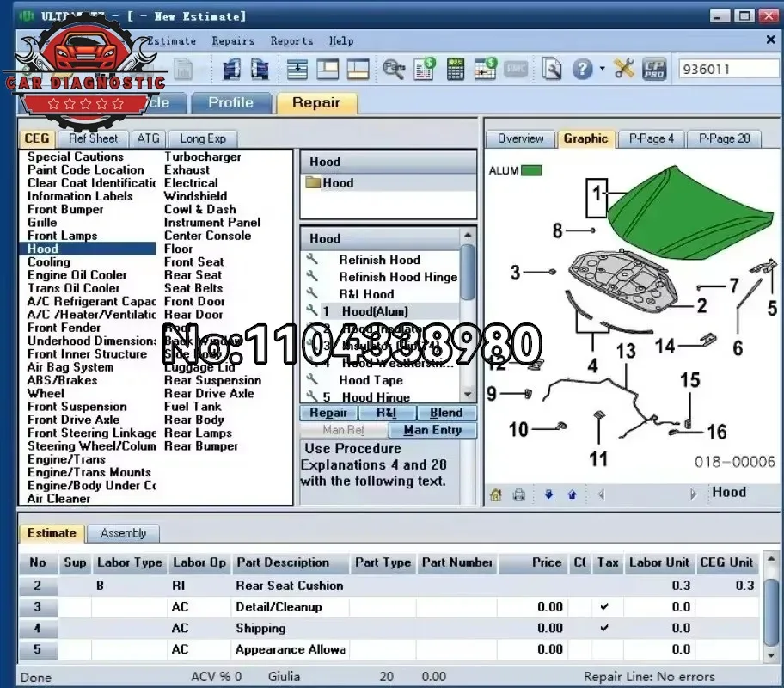Open the Help menu
This screenshot has width=784, height=688.
(x=341, y=41)
